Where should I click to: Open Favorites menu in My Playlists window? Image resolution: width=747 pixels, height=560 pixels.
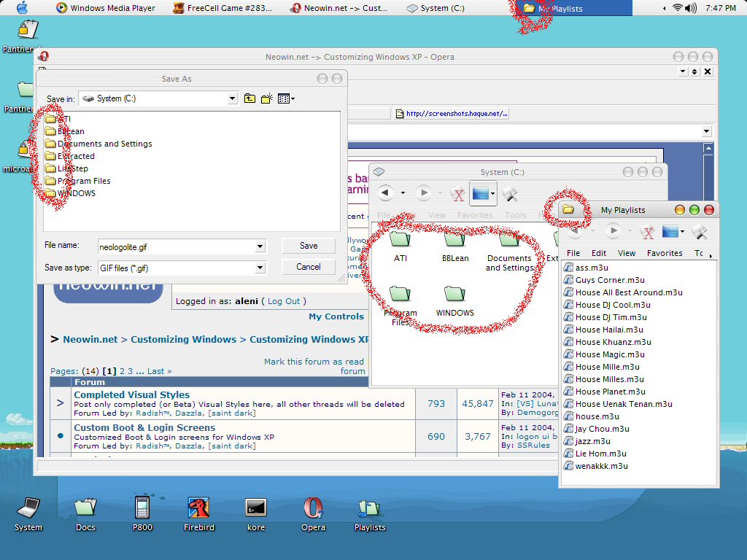click(664, 253)
